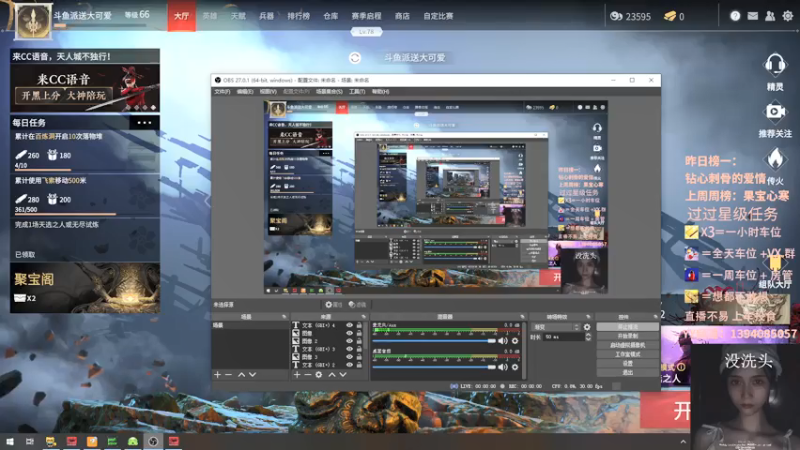Click the player avatar emblem

tap(33, 21)
